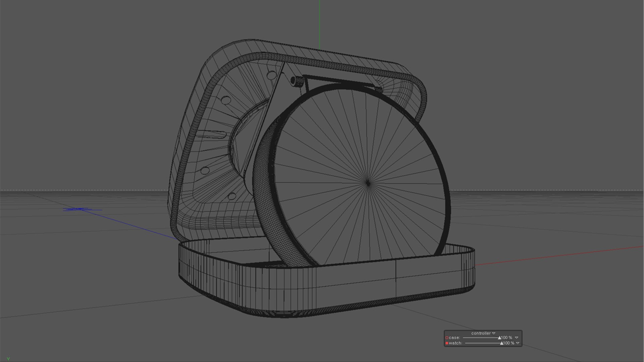Click the watch 100 % value field
The width and height of the screenshot is (644, 362).
click(x=509, y=343)
